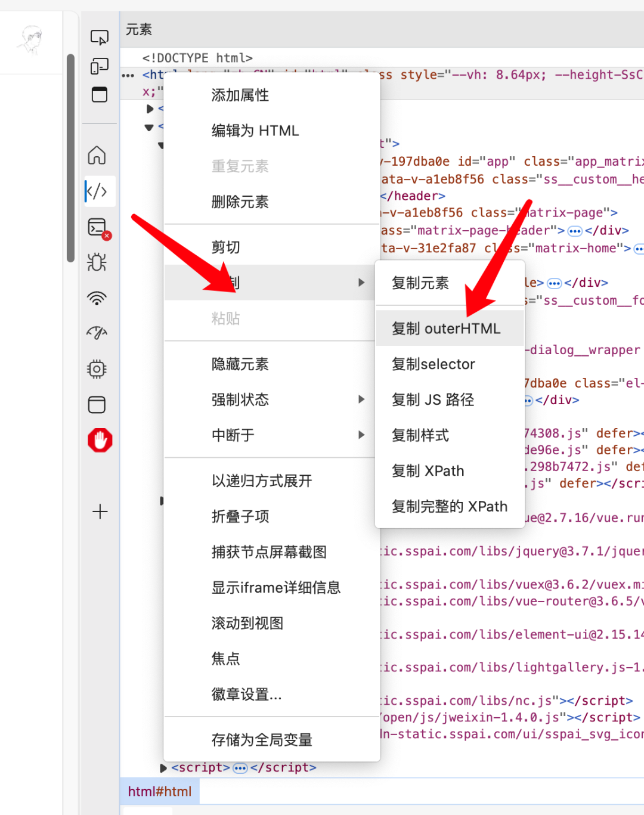Image resolution: width=644 pixels, height=815 pixels.
Task: Click the left page vertical scrollbar
Action: [70, 158]
